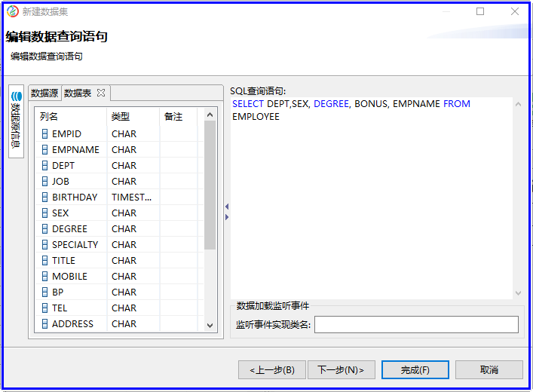This screenshot has width=533, height=392.
Task: Click the EMPNAME column icon
Action: pos(44,150)
